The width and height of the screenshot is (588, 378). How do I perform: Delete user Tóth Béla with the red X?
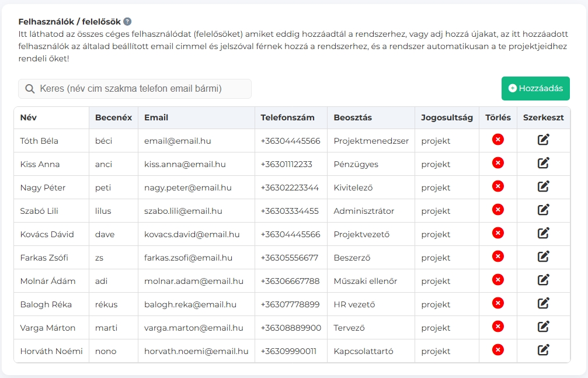tap(497, 140)
